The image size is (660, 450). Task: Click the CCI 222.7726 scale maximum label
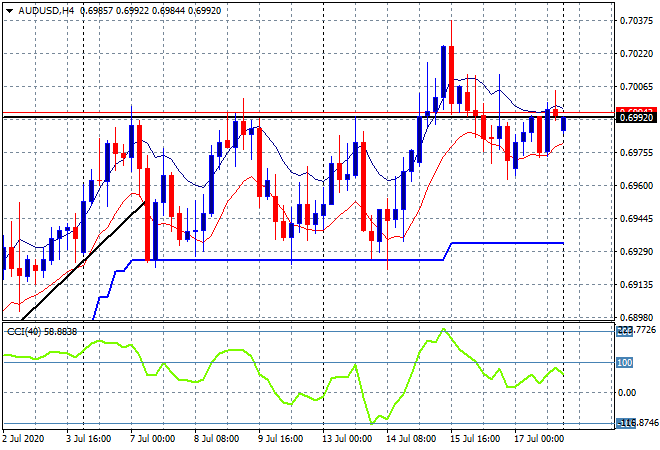(636, 330)
